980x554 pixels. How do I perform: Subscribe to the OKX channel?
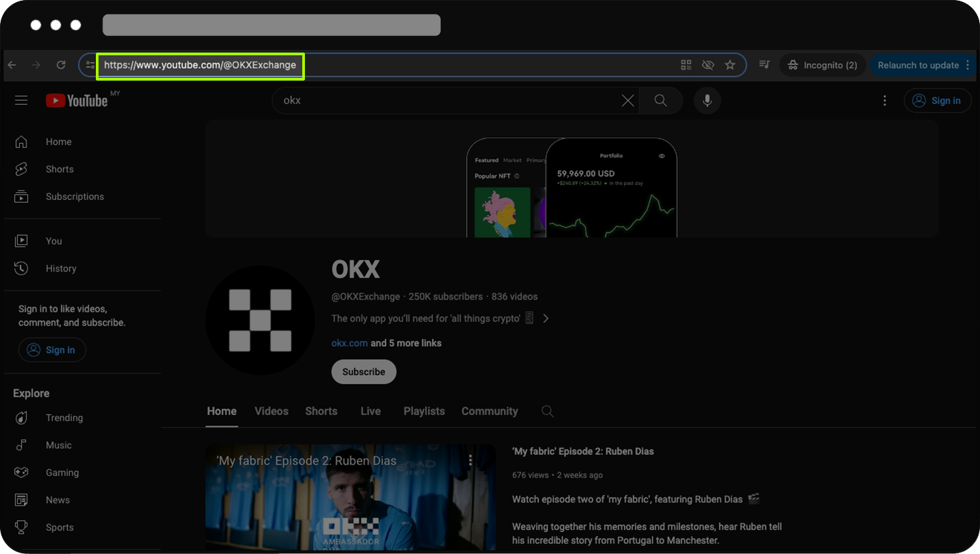pyautogui.click(x=364, y=372)
